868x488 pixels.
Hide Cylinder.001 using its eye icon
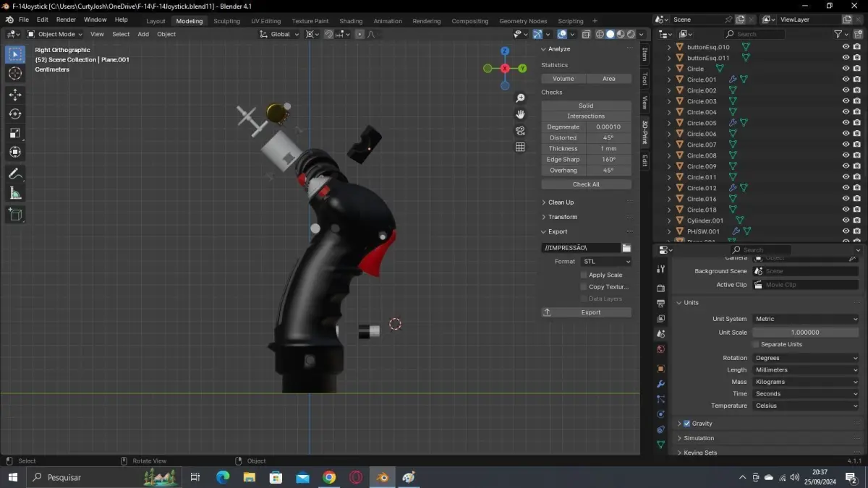[x=846, y=221]
